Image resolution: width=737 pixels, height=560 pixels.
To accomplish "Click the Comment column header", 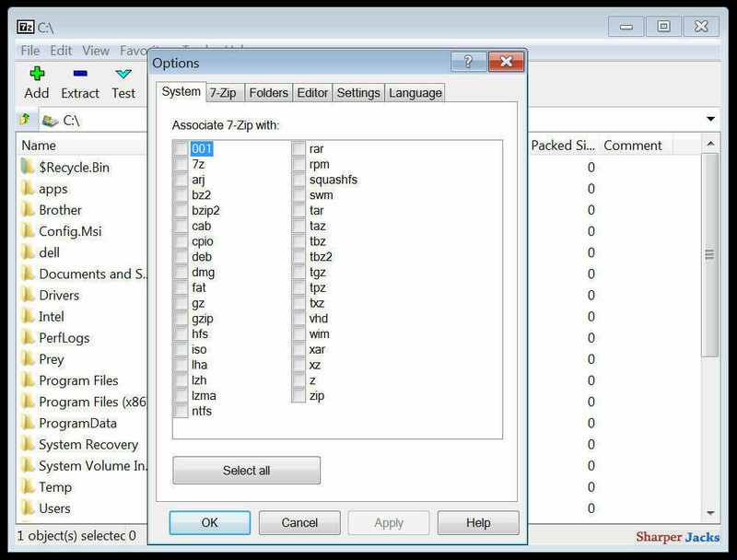I will (636, 146).
